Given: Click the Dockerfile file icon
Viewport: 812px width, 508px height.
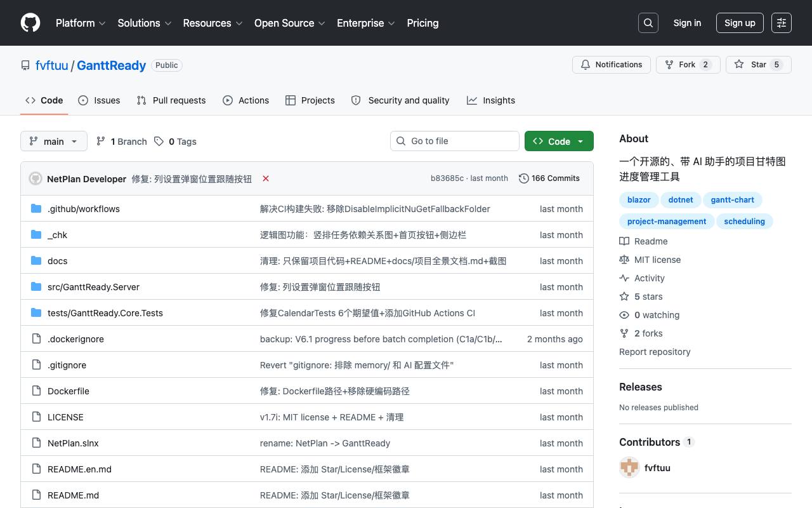Looking at the screenshot, I should point(36,391).
